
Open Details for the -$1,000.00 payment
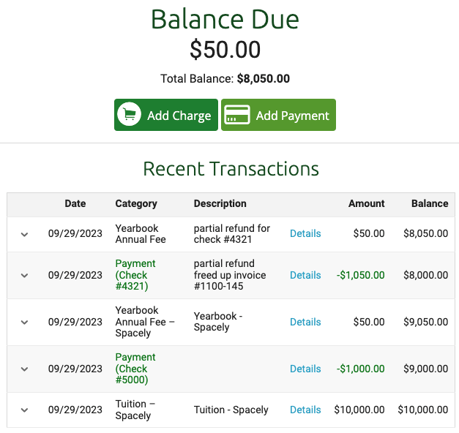(x=305, y=369)
